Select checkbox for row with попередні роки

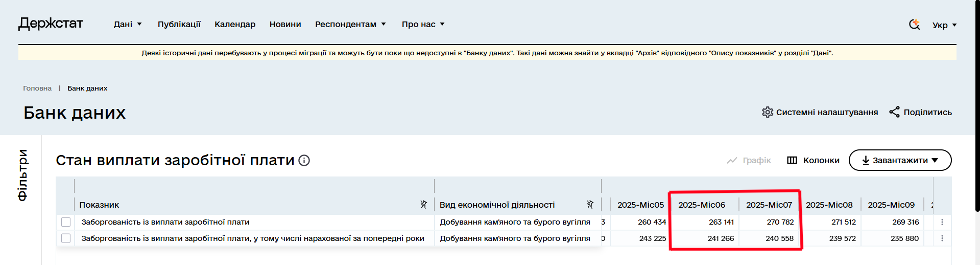[x=66, y=238]
